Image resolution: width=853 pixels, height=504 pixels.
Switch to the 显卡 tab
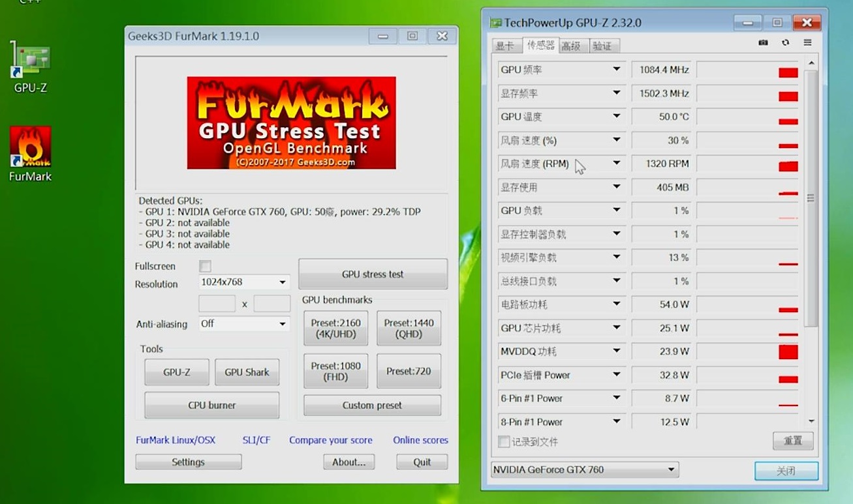[x=504, y=46]
